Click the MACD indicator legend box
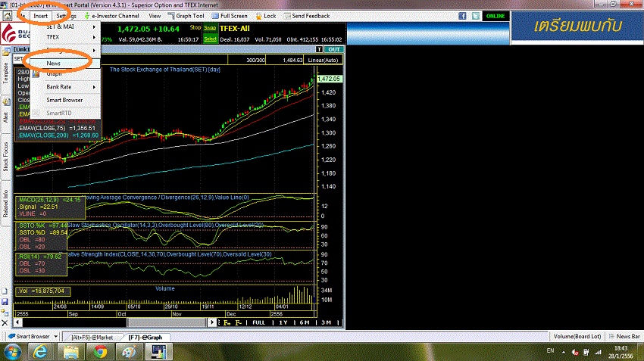The height and width of the screenshot is (361, 644). [x=51, y=207]
